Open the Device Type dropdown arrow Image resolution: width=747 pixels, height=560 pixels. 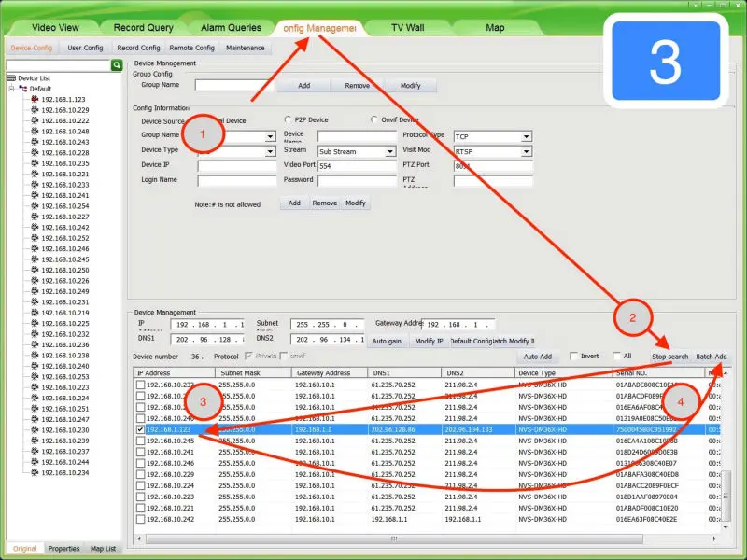pos(270,151)
